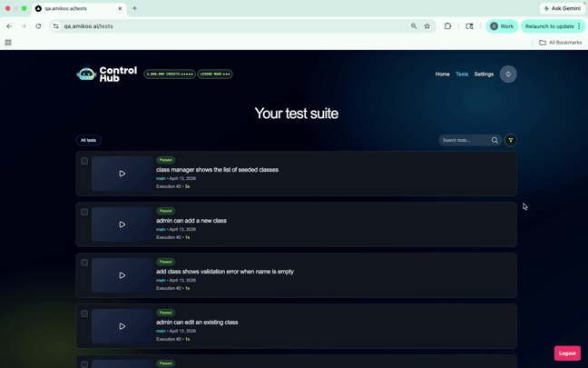Reload the page in browser toolbar
The width and height of the screenshot is (588, 368).
click(x=38, y=26)
